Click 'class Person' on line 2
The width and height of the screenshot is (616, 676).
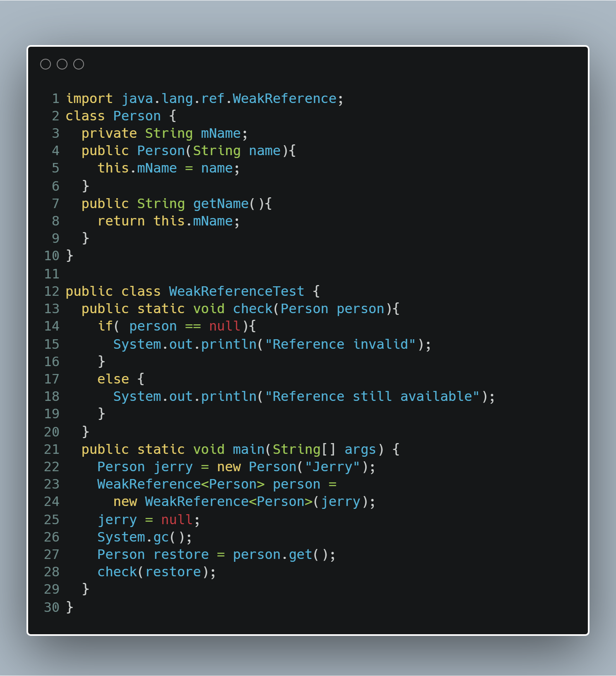click(x=113, y=116)
